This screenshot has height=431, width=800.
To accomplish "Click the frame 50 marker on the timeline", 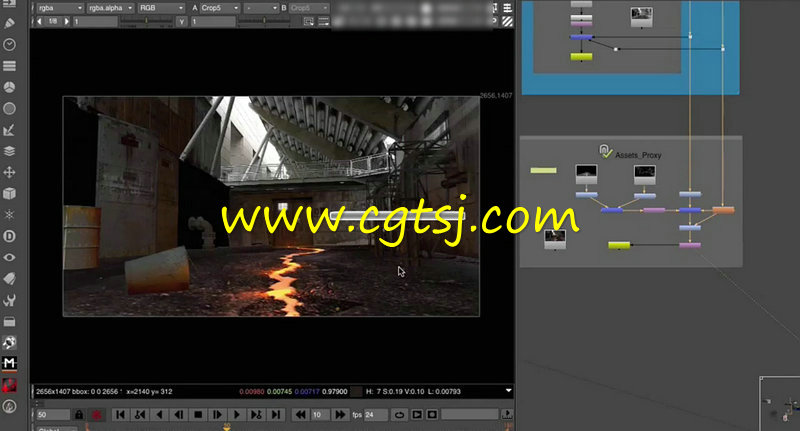I will point(227,427).
